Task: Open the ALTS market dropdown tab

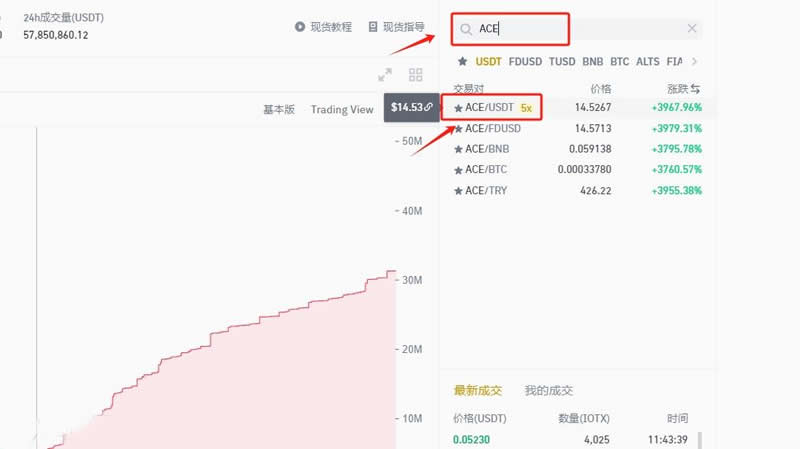Action: [x=648, y=61]
